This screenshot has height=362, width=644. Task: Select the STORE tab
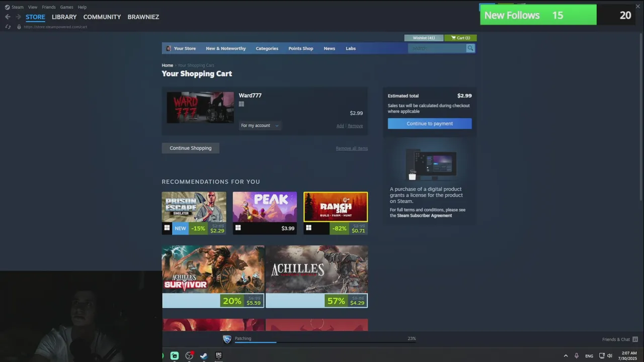[35, 17]
